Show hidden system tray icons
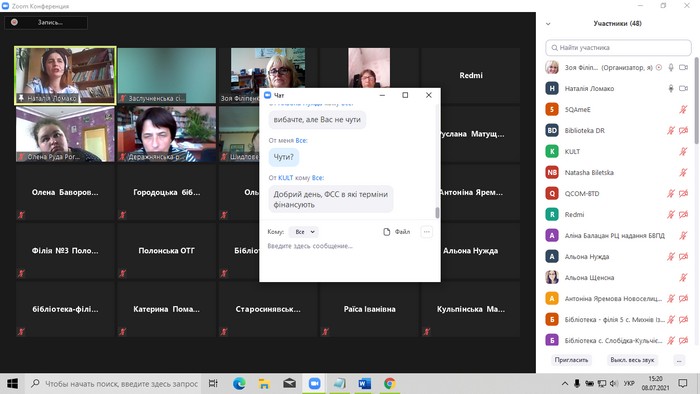This screenshot has width=700, height=394. [x=565, y=384]
